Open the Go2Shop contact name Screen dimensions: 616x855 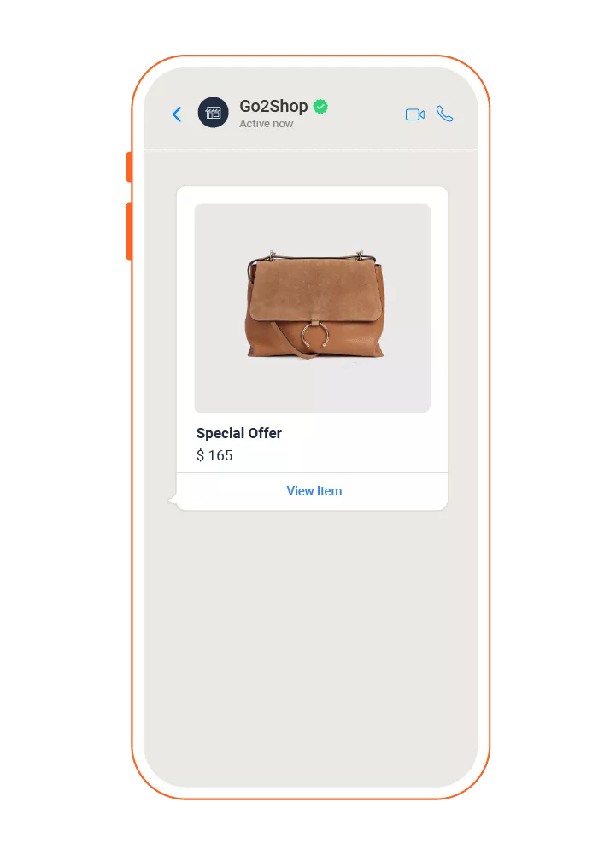(273, 106)
